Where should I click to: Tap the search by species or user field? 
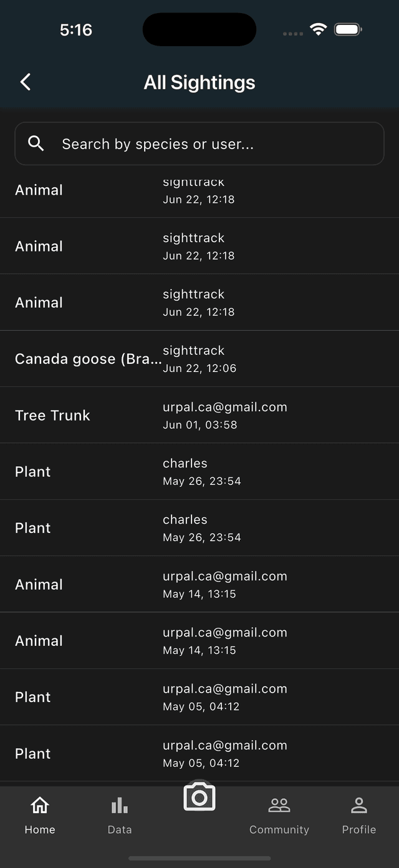[x=199, y=144]
